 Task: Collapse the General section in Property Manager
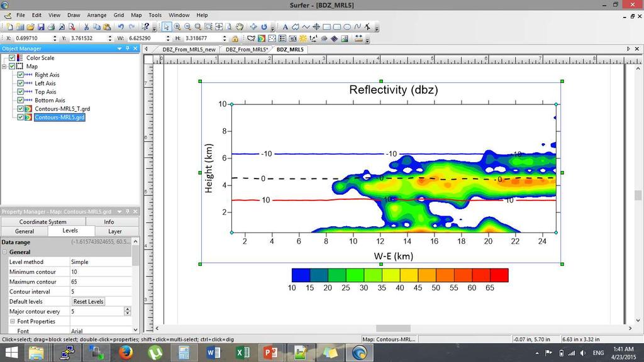4,252
